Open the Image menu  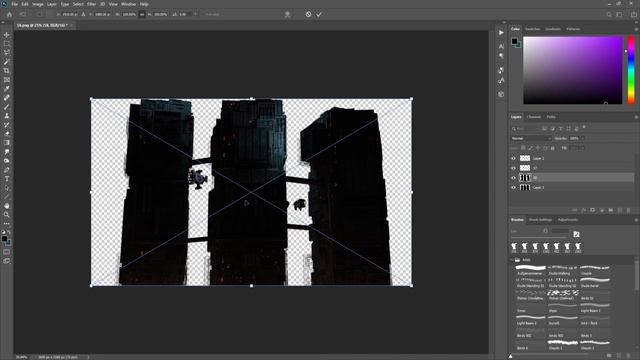click(38, 4)
